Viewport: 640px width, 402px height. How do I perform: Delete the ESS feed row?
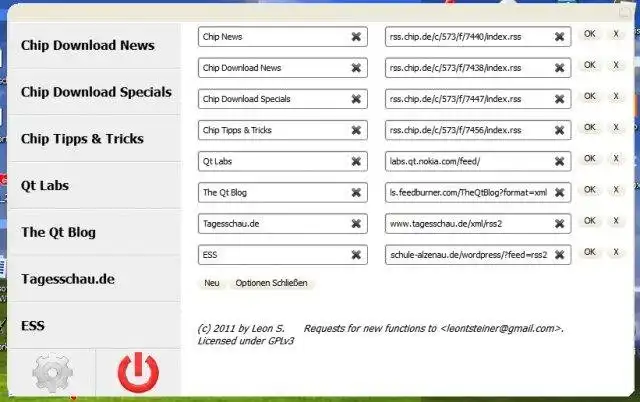616,252
